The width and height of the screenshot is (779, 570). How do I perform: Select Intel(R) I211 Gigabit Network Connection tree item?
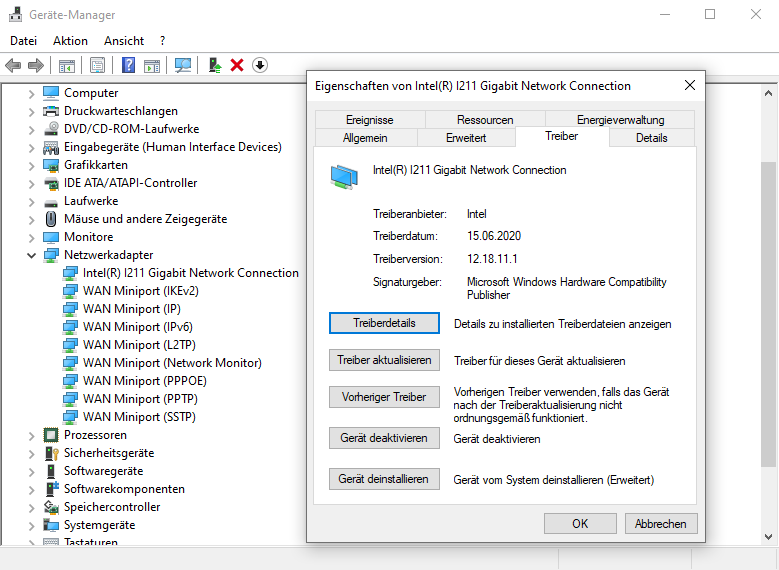tap(190, 273)
